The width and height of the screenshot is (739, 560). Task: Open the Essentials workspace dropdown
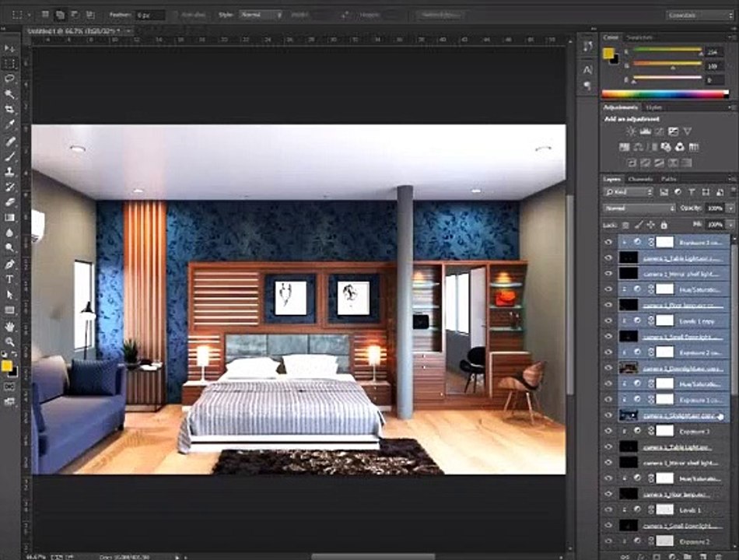pos(699,15)
